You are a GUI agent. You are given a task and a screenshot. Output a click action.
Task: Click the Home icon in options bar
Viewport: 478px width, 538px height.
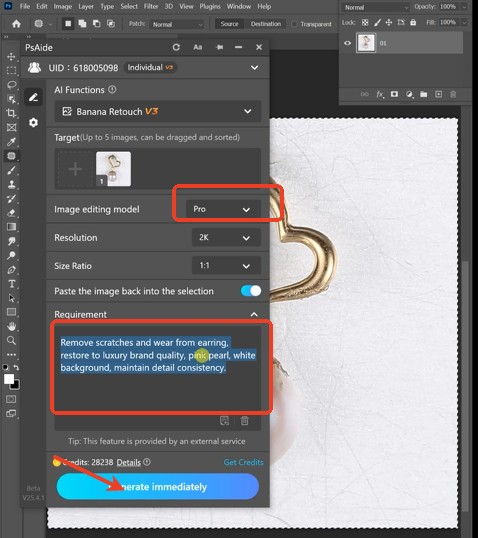pyautogui.click(x=16, y=24)
